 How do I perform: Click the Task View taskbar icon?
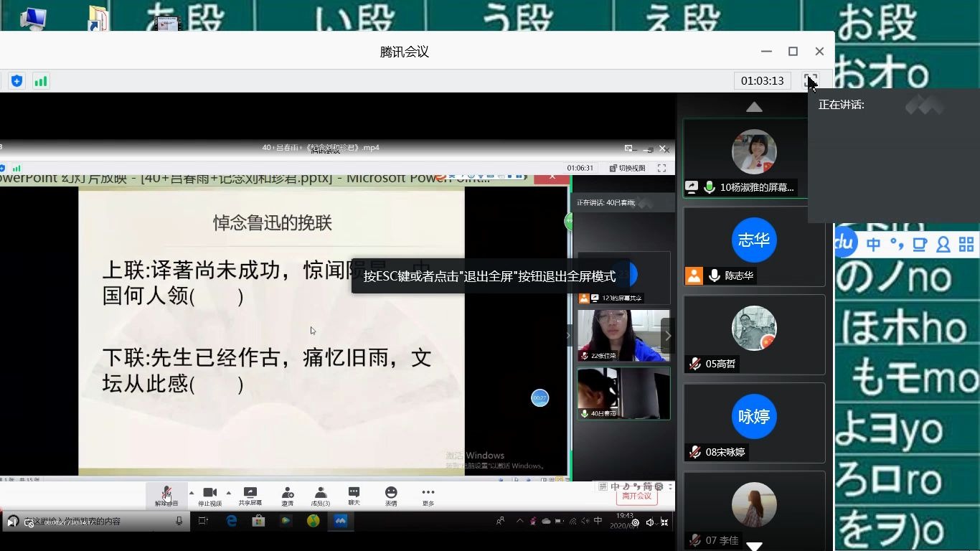click(203, 522)
